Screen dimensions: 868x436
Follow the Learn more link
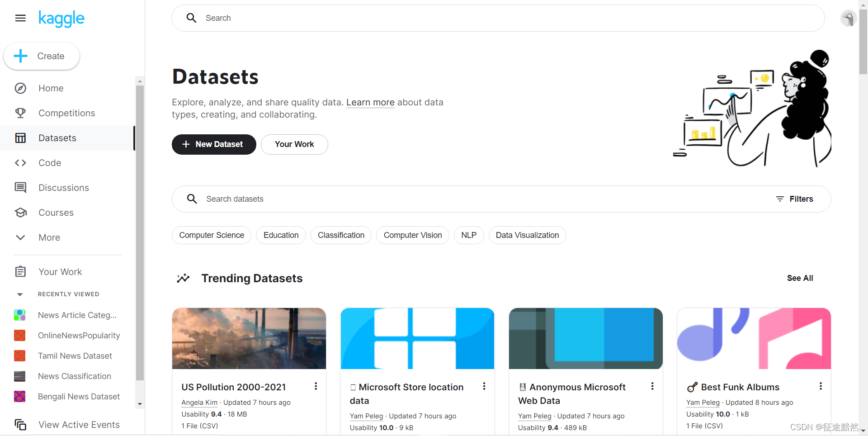coord(370,103)
